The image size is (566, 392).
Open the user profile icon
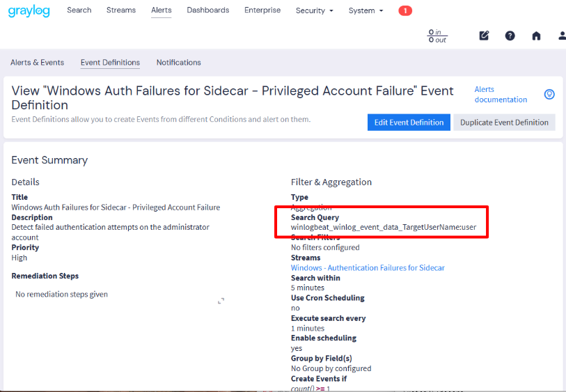(x=562, y=36)
